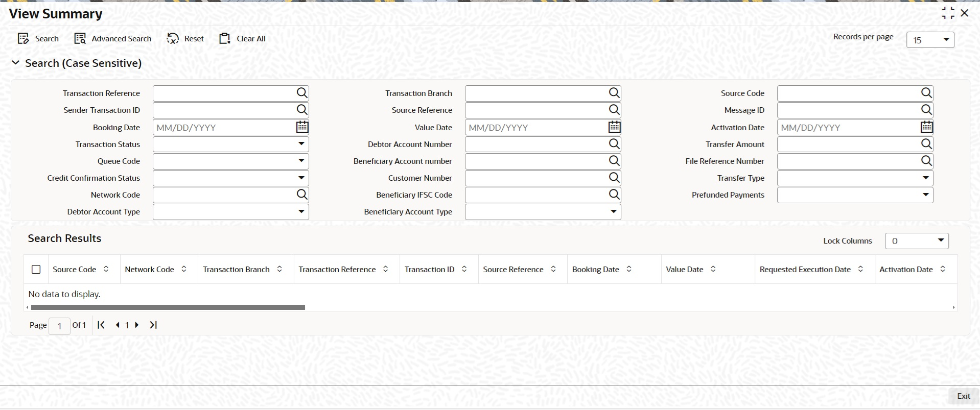Viewport: 980px width, 410px height.
Task: Go to the last results page
Action: [153, 325]
